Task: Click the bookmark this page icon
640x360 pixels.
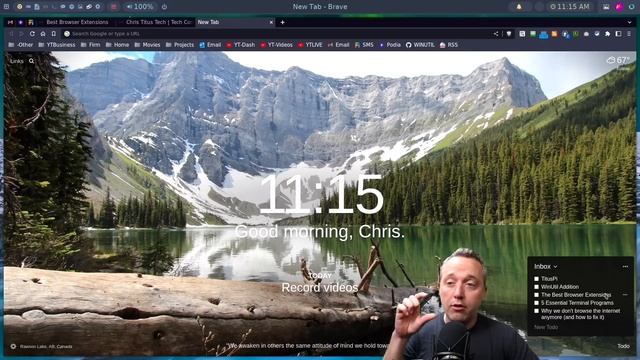Action: pyautogui.click(x=53, y=34)
